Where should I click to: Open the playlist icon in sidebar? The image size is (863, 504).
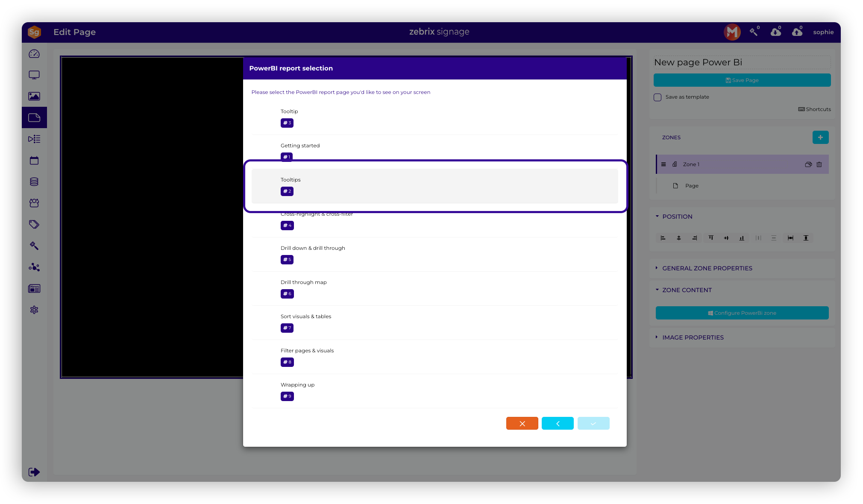click(34, 139)
